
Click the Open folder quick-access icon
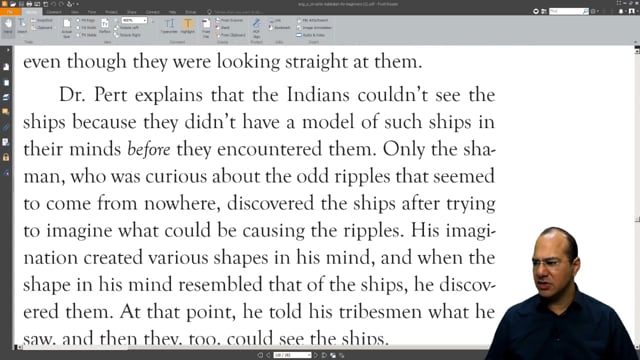pyautogui.click(x=13, y=4)
